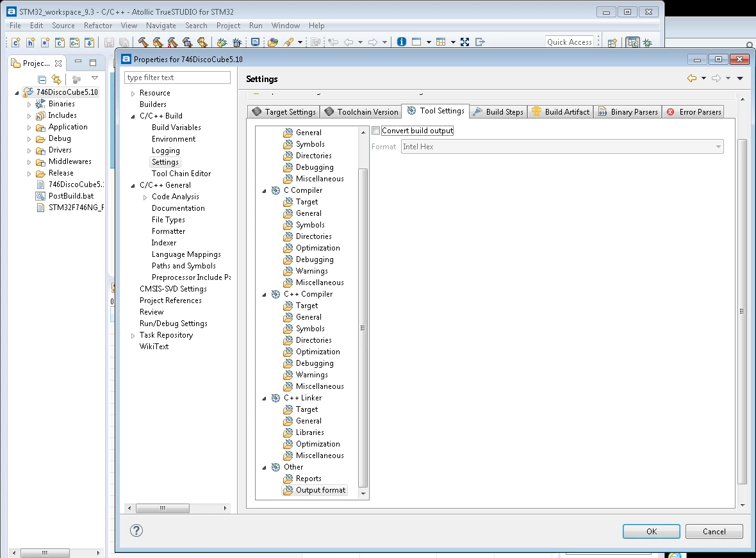
Task: Click the Rebuild icon in the toolbar
Action: (x=202, y=42)
